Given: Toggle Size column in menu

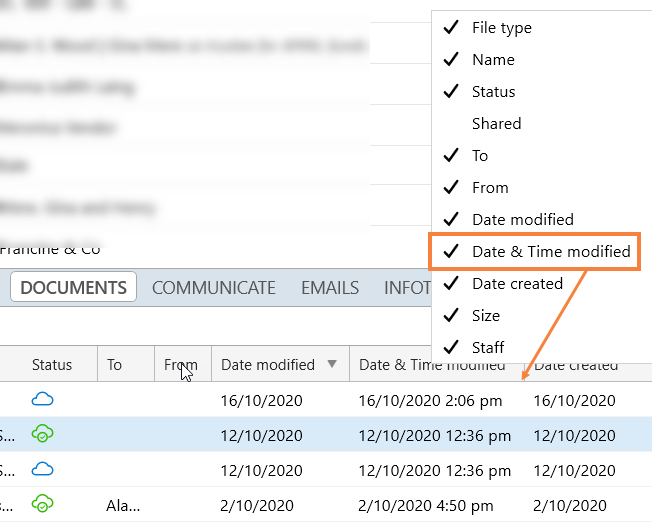Looking at the screenshot, I should click(x=486, y=315).
